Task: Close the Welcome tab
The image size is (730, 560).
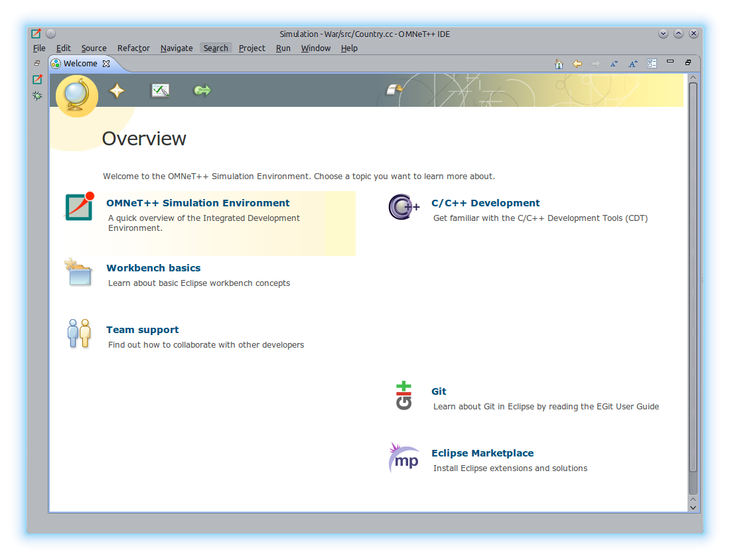Action: click(x=106, y=64)
